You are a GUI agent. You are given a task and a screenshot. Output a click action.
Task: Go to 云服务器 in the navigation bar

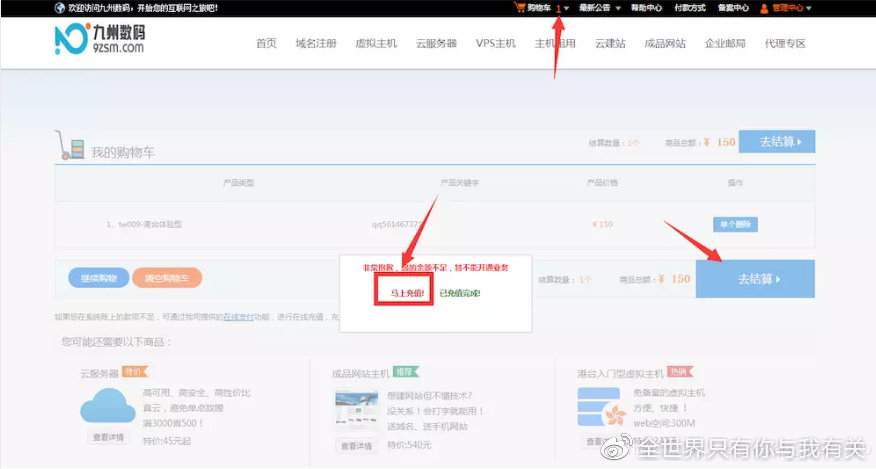tap(436, 44)
